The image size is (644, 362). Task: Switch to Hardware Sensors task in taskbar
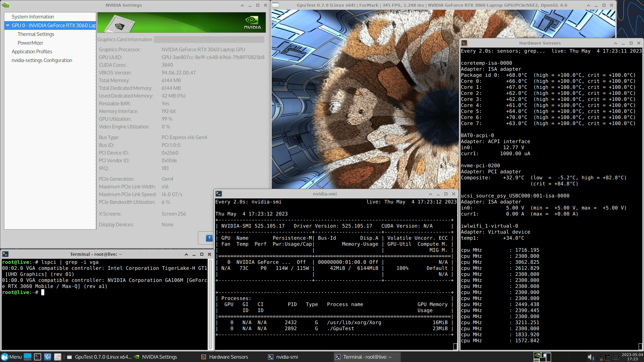click(225, 357)
